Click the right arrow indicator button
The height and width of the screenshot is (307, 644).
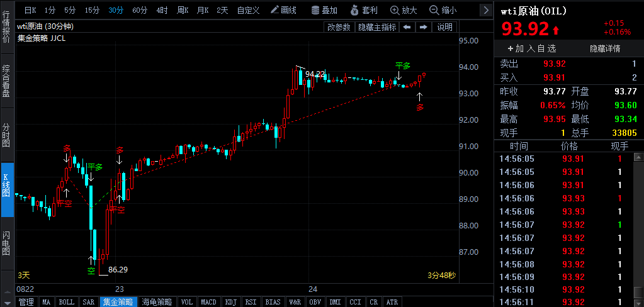(x=424, y=27)
